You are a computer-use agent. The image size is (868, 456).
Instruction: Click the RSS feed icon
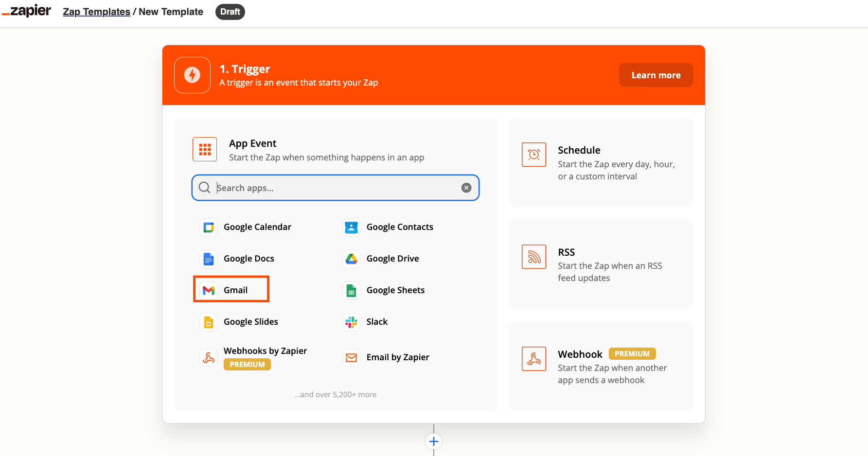click(x=534, y=257)
